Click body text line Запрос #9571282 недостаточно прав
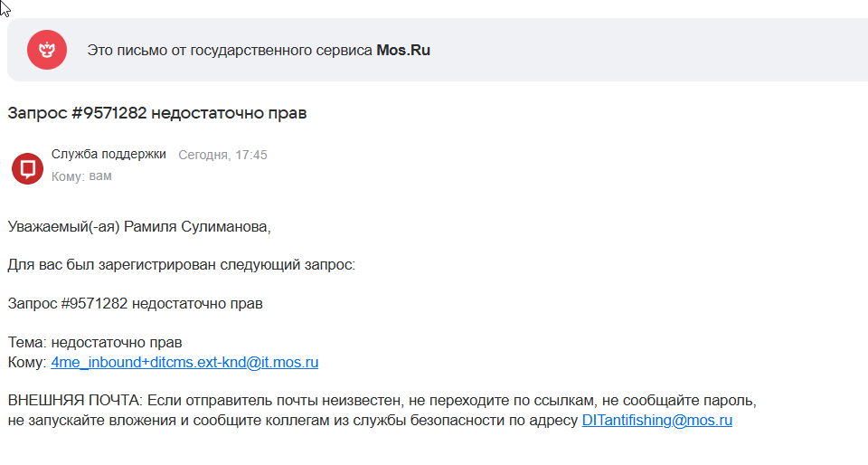This screenshot has width=868, height=465. 135,304
